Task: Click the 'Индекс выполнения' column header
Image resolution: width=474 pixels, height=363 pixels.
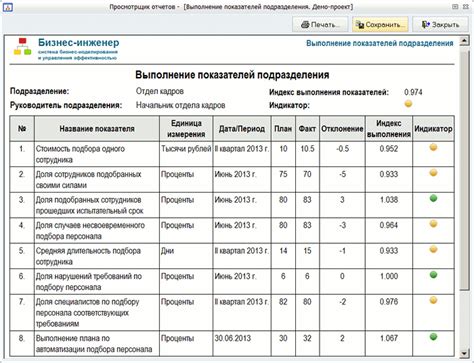Action: [389, 128]
